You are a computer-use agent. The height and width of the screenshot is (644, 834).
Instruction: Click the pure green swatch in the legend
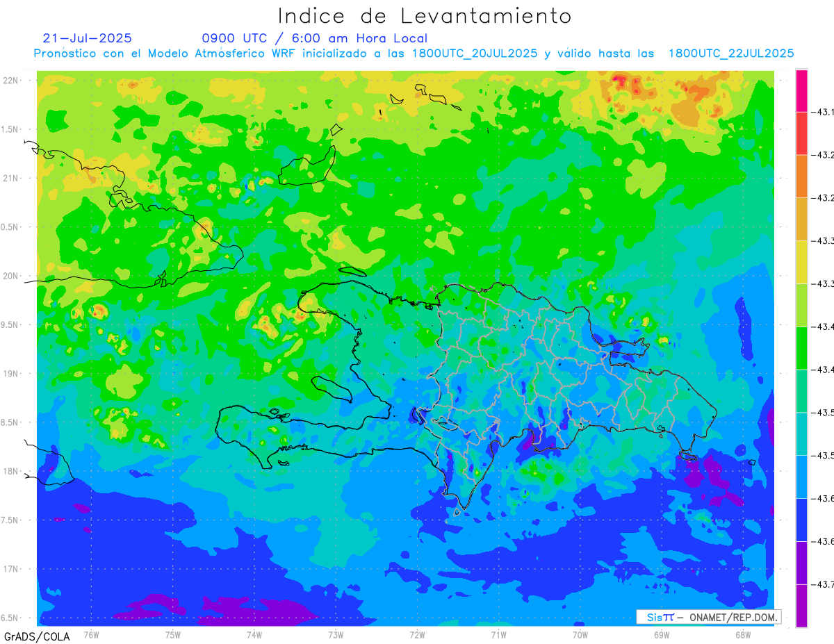coord(801,347)
